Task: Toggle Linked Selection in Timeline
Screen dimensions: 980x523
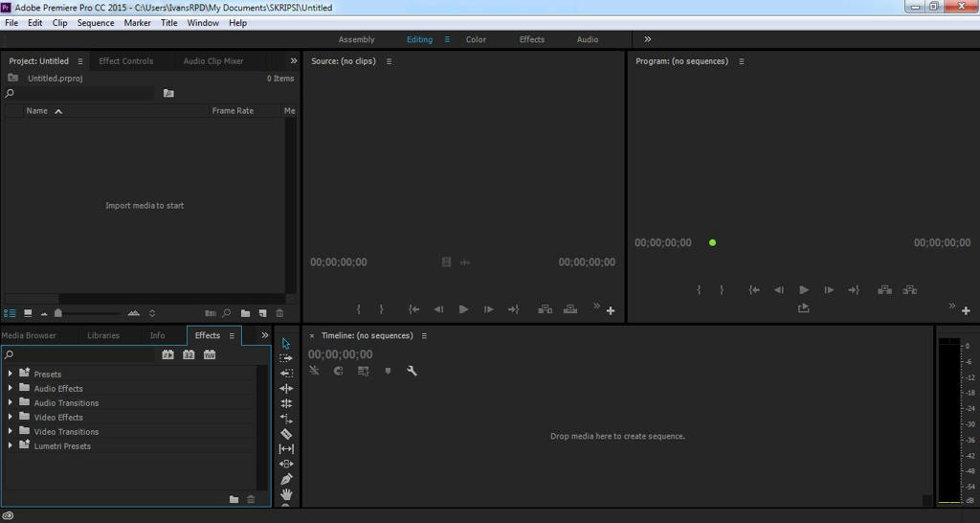Action: pos(363,371)
